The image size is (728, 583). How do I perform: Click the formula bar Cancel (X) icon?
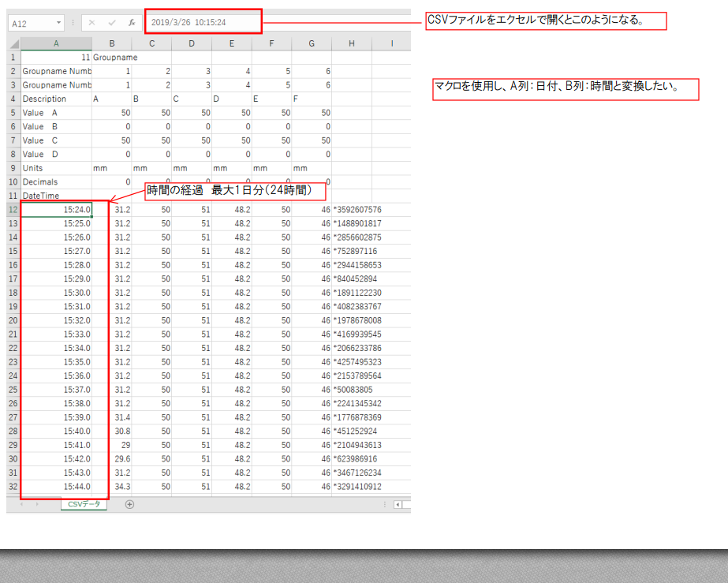point(92,24)
